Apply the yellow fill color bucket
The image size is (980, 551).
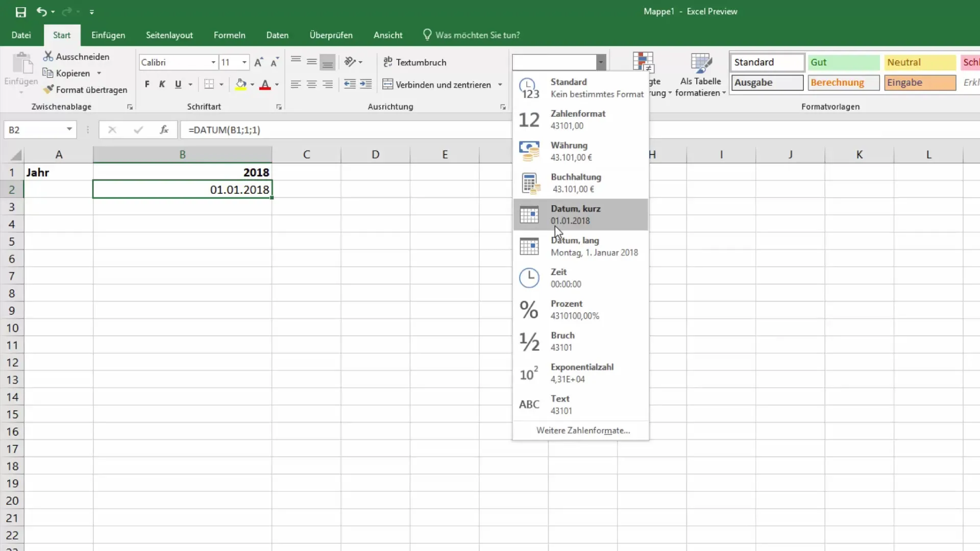tap(241, 84)
